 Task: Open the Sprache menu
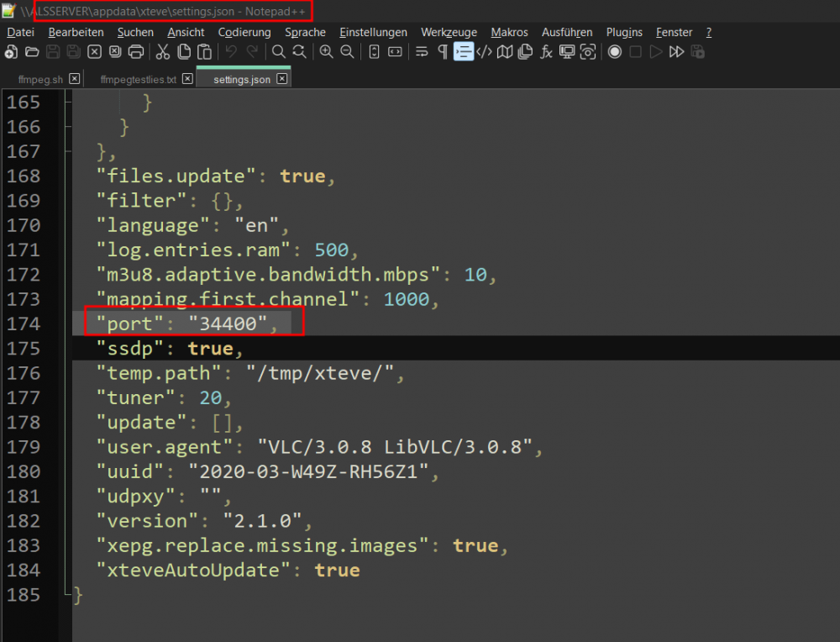(x=306, y=32)
